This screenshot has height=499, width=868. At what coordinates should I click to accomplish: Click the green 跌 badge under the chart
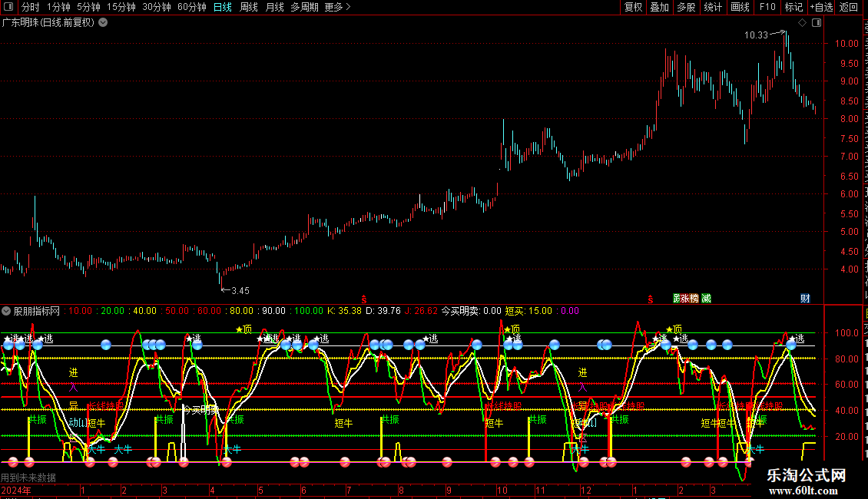(677, 298)
